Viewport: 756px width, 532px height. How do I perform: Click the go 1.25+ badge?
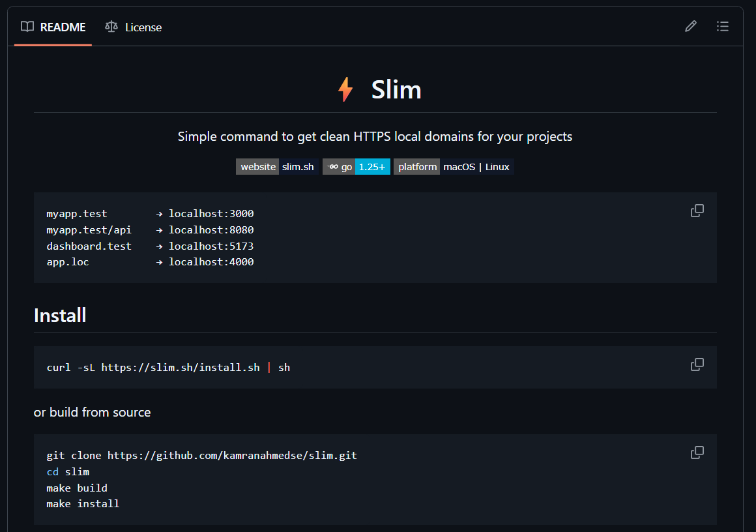click(x=356, y=167)
